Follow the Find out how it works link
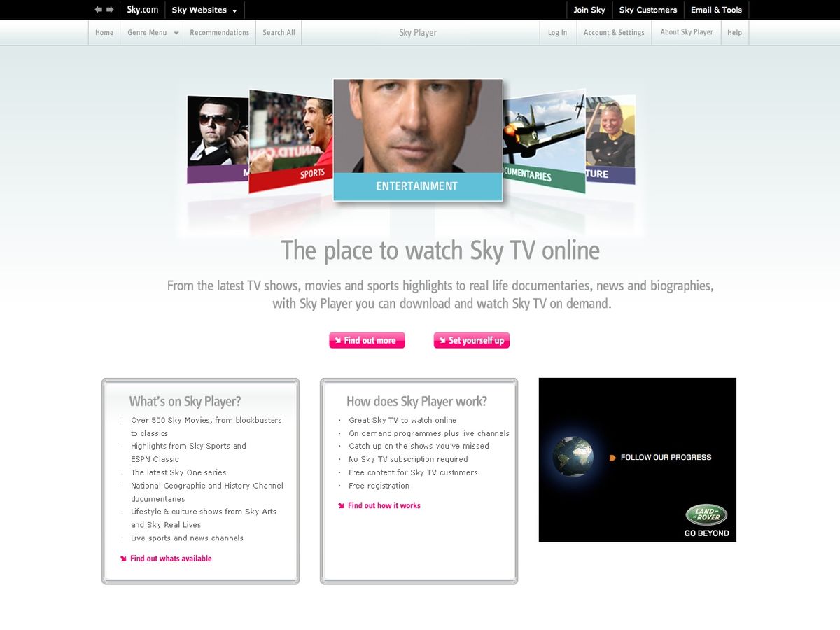Screen dimensions: 840x630 coord(384,505)
